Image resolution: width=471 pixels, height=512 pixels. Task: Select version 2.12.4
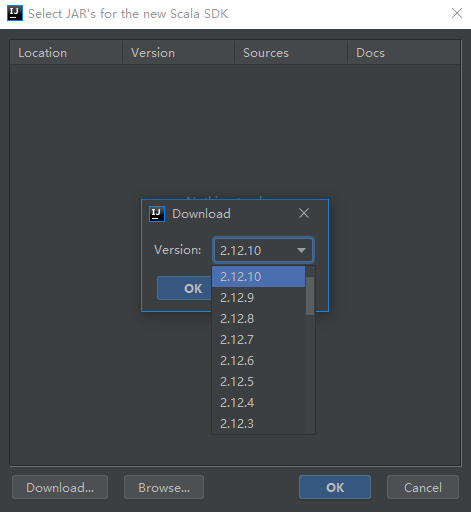pos(258,403)
